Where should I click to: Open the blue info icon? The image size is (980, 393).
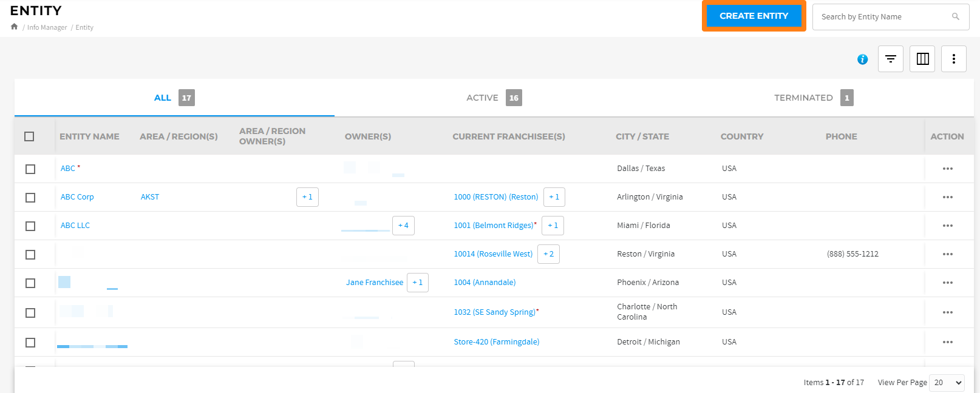click(862, 59)
